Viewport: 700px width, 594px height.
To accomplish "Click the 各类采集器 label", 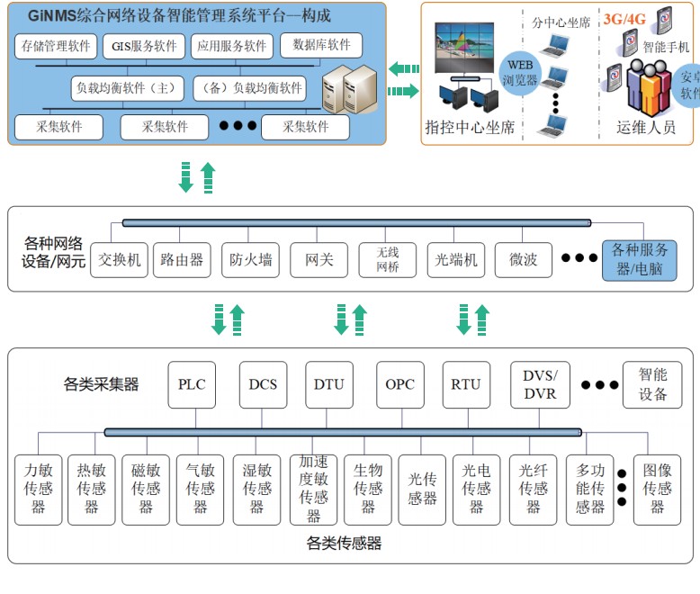I will pyautogui.click(x=101, y=384).
